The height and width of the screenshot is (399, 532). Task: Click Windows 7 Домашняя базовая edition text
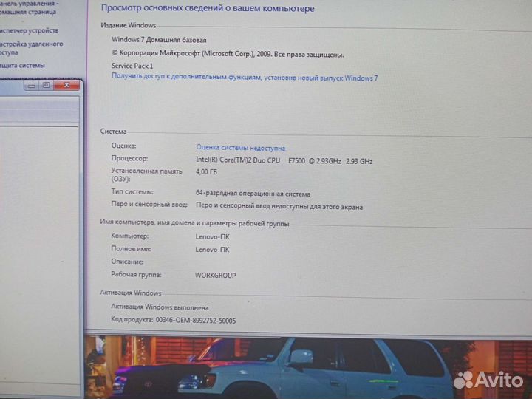click(x=159, y=40)
